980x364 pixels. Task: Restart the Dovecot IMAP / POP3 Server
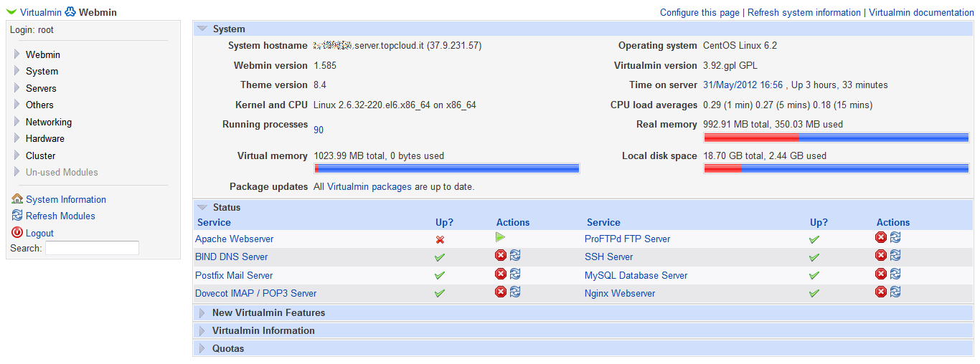pyautogui.click(x=515, y=292)
